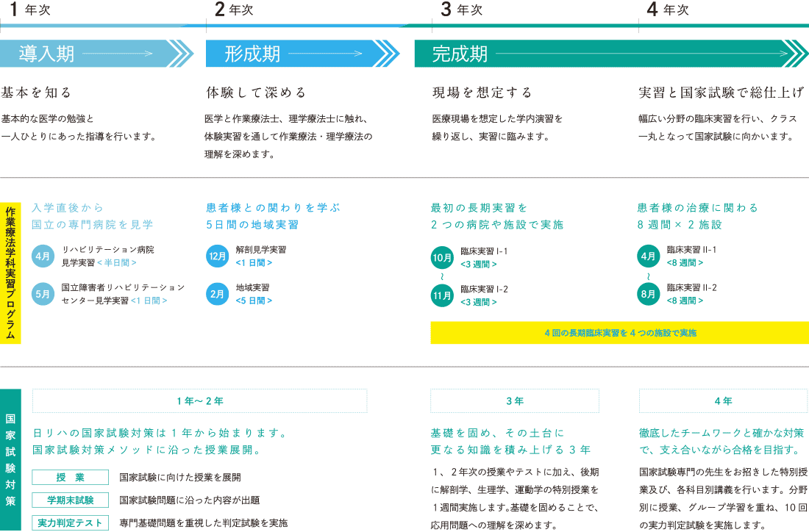This screenshot has width=809, height=532.
Task: Select the 学期末試験 outlined label
Action: click(71, 500)
